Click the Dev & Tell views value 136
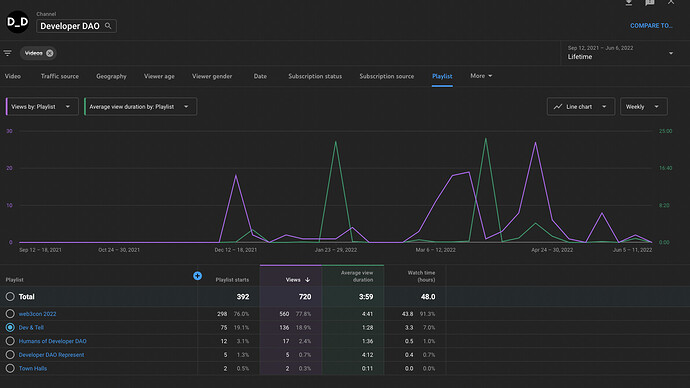The width and height of the screenshot is (690, 388). pyautogui.click(x=284, y=327)
